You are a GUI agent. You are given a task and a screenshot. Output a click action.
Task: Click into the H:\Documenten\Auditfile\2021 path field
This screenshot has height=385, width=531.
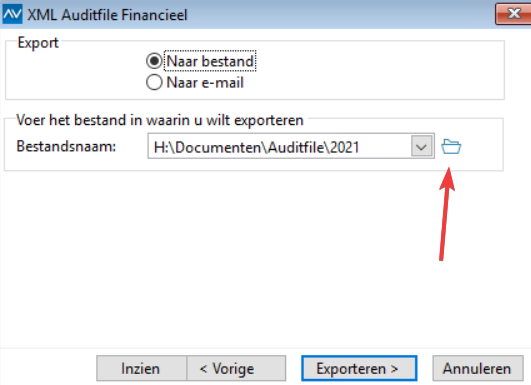click(x=279, y=146)
